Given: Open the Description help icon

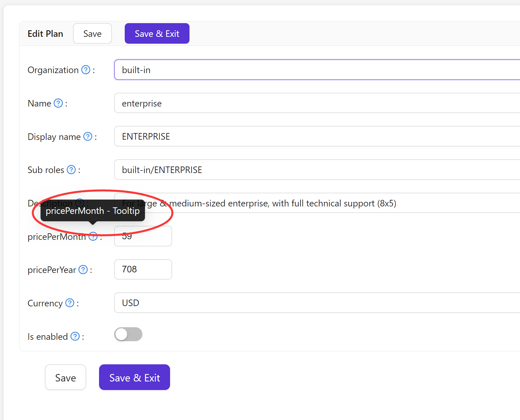Looking at the screenshot, I should (80, 203).
